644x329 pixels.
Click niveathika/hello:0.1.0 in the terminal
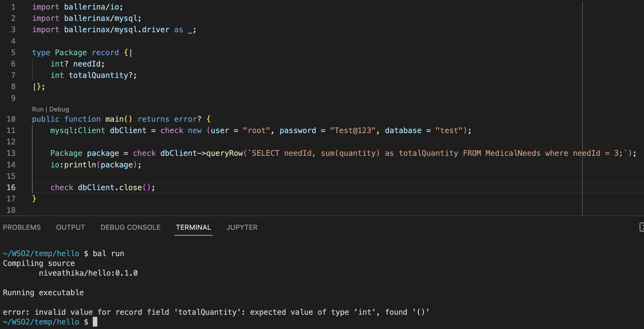coord(88,273)
